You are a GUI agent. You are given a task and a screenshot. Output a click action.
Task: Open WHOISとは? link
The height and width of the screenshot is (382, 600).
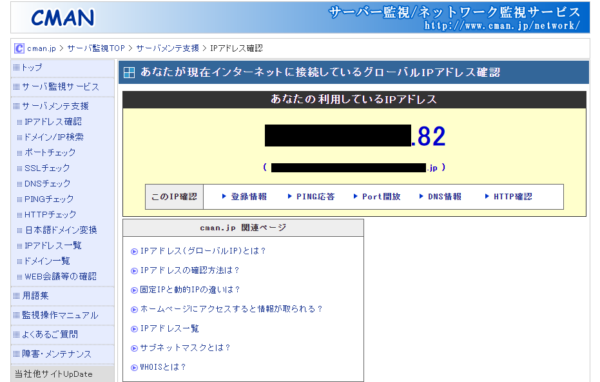(x=163, y=367)
